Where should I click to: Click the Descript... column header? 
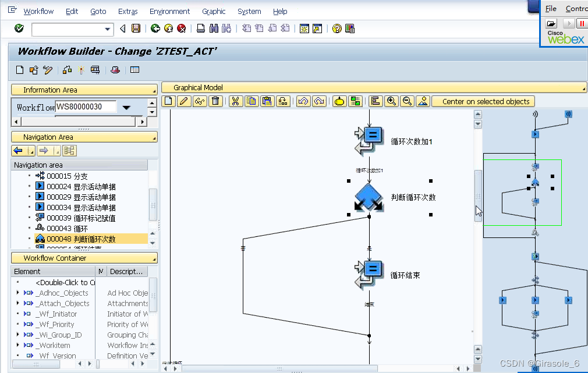127,271
